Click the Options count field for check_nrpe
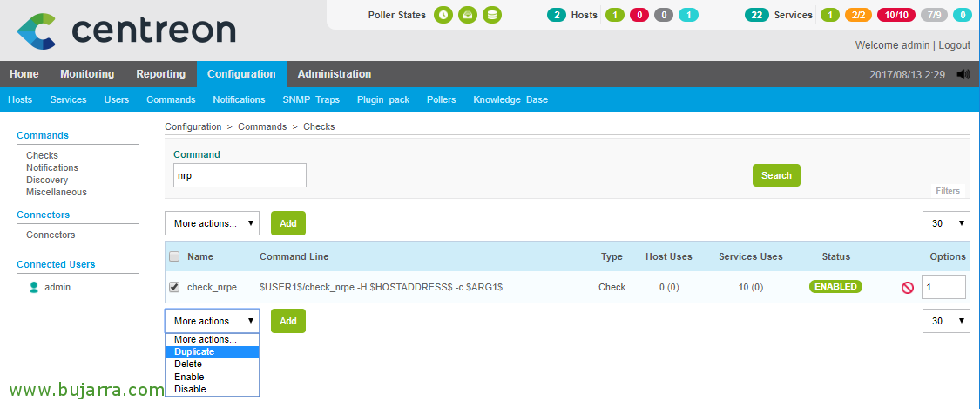The image size is (980, 409). [x=943, y=287]
